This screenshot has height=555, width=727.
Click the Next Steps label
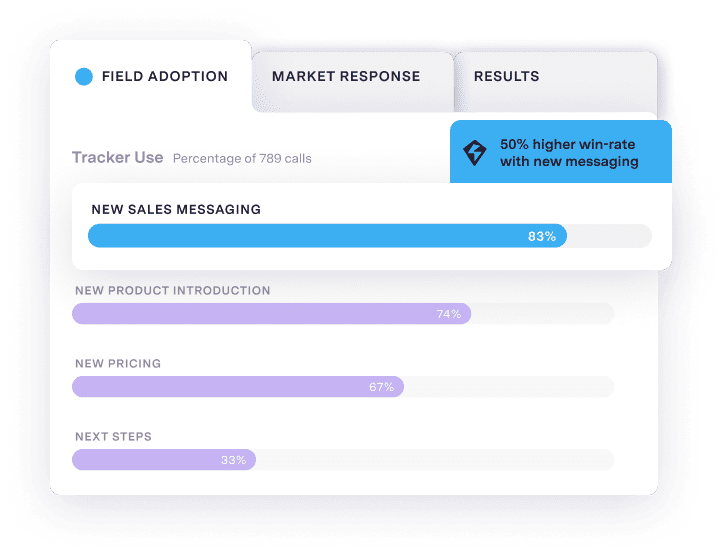pos(113,437)
